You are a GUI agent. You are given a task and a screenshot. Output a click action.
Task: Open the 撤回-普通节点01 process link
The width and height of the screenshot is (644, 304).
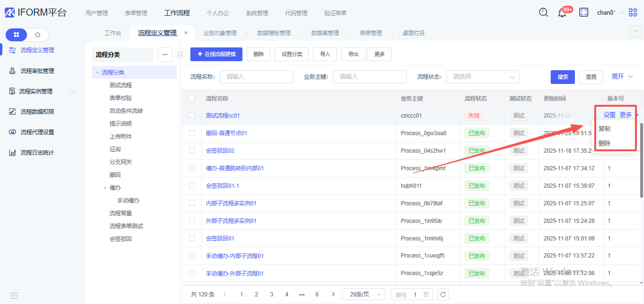click(226, 133)
